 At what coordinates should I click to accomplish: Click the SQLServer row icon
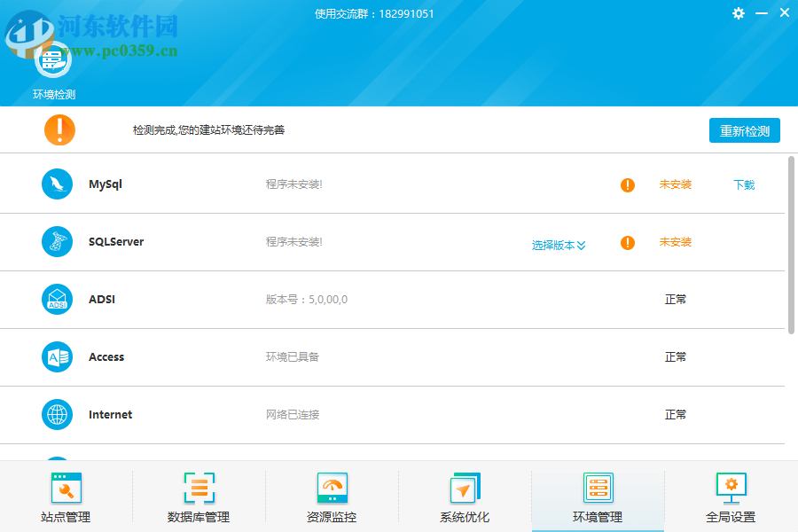coord(58,242)
